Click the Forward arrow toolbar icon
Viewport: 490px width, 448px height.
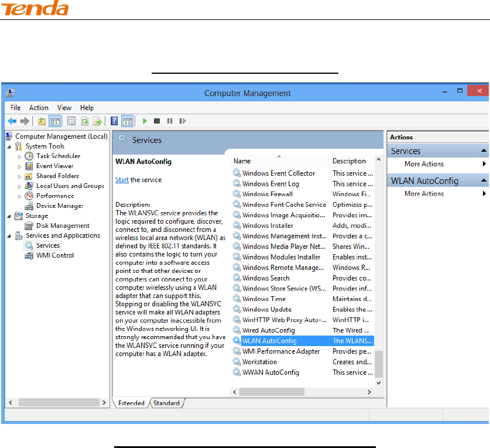pos(25,121)
